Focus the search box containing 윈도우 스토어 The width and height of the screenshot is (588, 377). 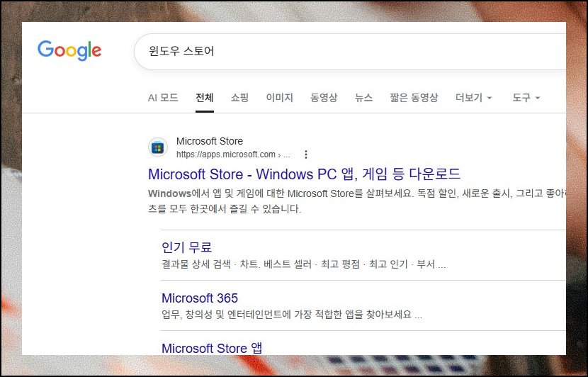(350, 52)
